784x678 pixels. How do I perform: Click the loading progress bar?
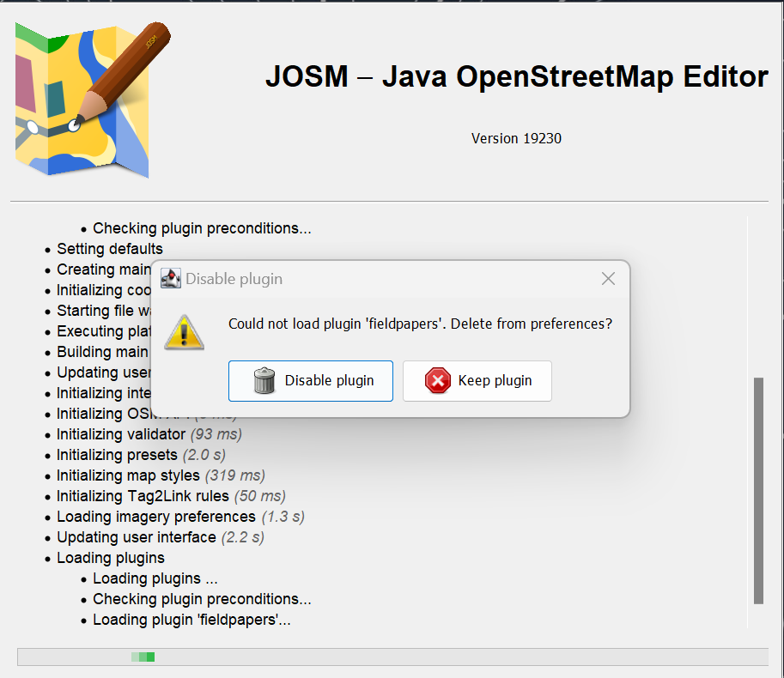pyautogui.click(x=392, y=657)
